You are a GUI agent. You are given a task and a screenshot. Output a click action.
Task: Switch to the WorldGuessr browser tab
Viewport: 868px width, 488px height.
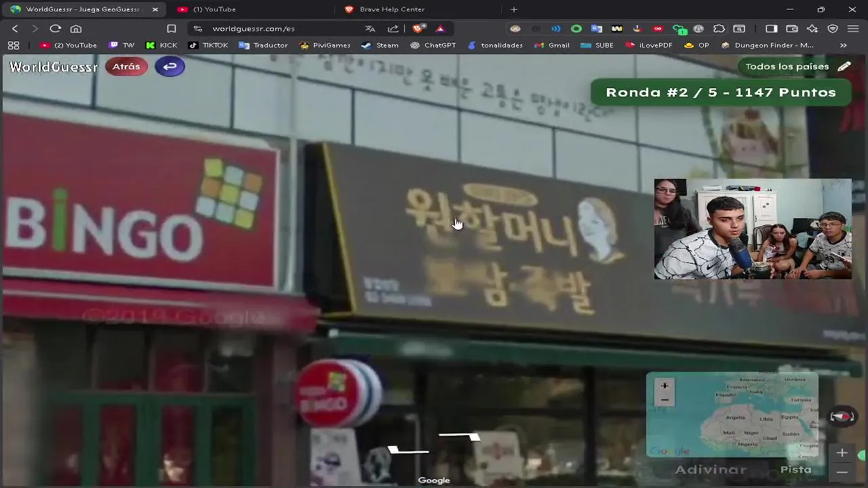point(83,9)
